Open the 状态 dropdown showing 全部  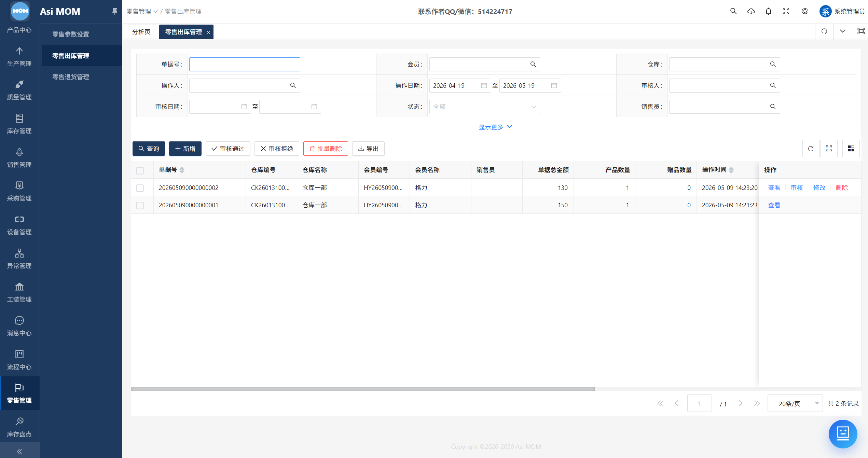484,107
